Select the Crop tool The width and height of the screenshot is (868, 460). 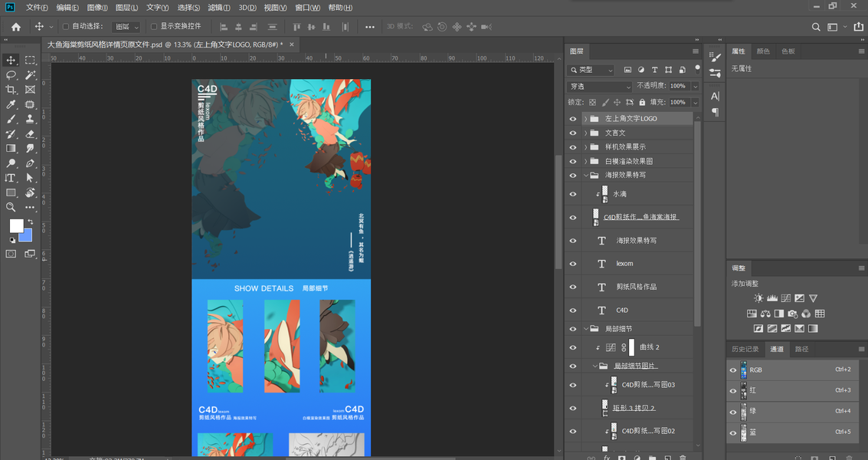tap(11, 89)
